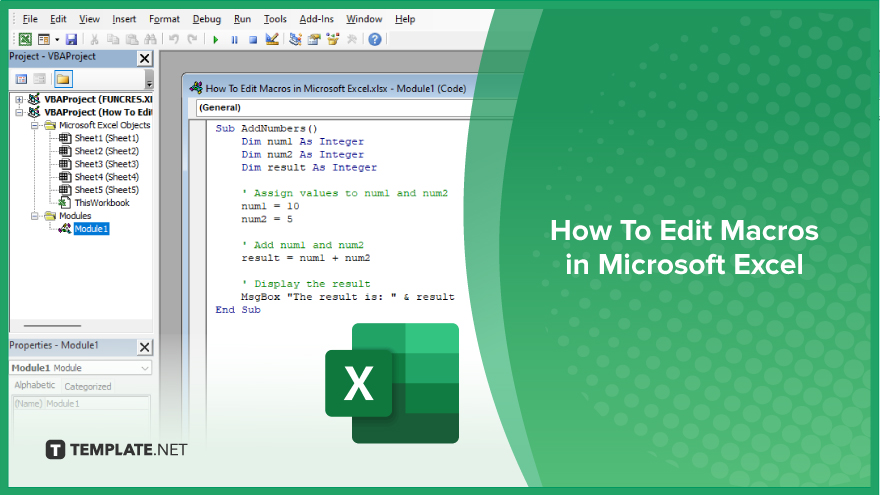
Task: Click the View Microsoft Excel icon
Action: 25,39
